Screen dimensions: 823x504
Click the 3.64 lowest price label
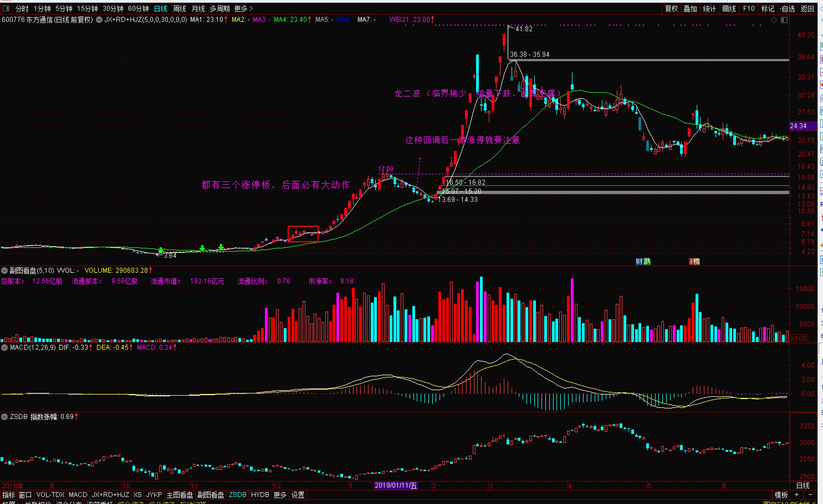170,256
